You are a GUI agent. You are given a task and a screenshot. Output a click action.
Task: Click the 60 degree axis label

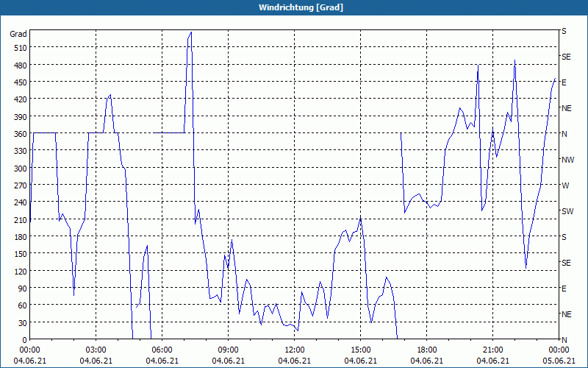pos(23,305)
